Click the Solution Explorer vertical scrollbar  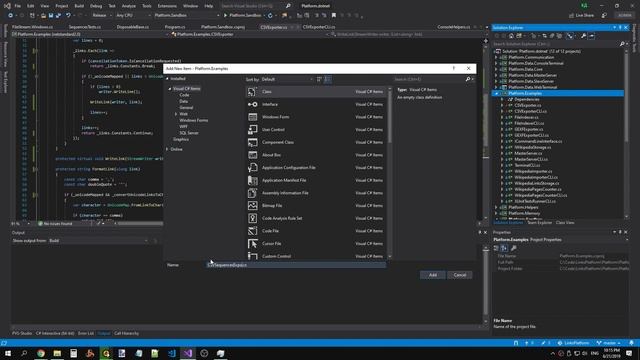[x=627, y=133]
